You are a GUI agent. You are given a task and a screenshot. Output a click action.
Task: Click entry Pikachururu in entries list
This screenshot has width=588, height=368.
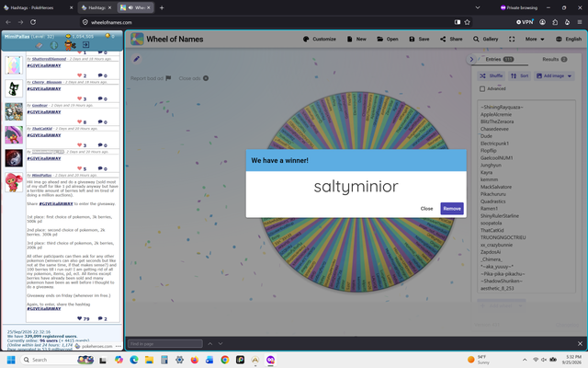point(492,194)
